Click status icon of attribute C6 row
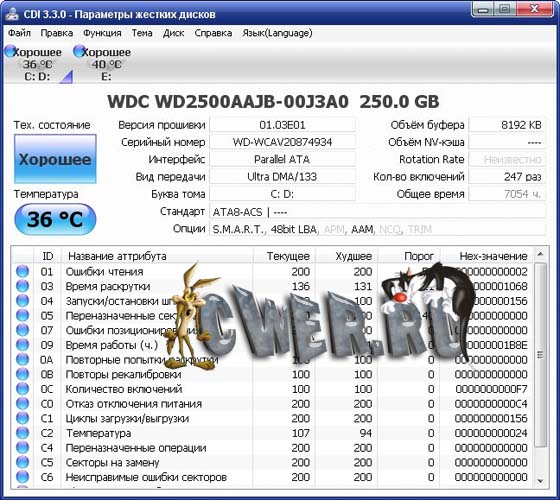This screenshot has height=500, width=560. pyautogui.click(x=22, y=477)
